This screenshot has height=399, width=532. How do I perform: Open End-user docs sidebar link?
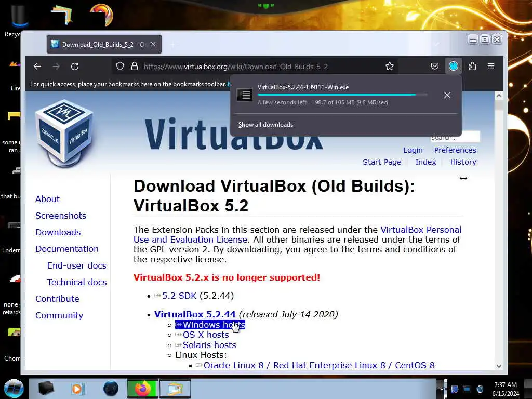point(77,265)
